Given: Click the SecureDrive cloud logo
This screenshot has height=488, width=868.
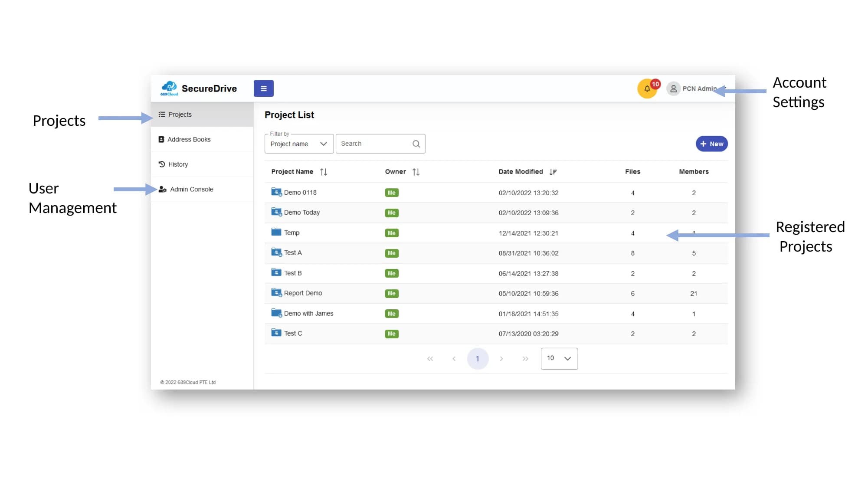Looking at the screenshot, I should [x=169, y=88].
